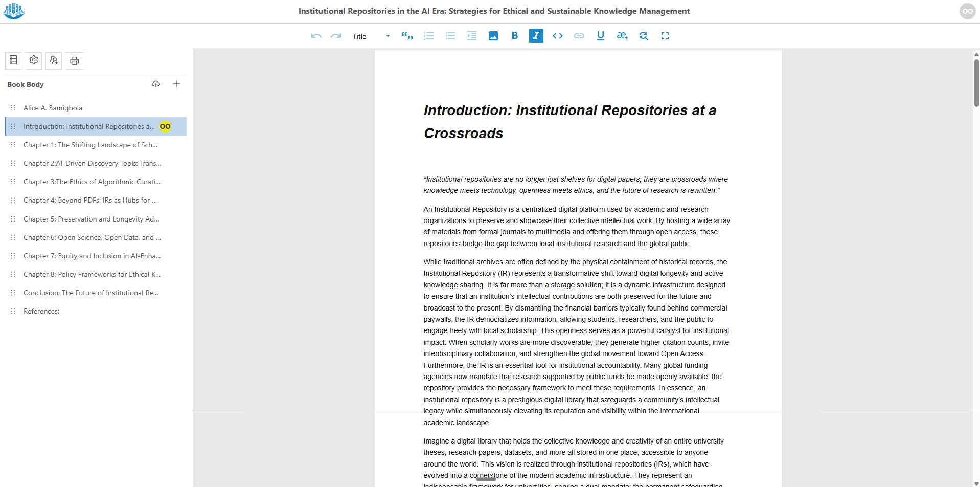The height and width of the screenshot is (487, 980).
Task: Select Chapter 5: Preservation and Longevity
Action: click(91, 219)
